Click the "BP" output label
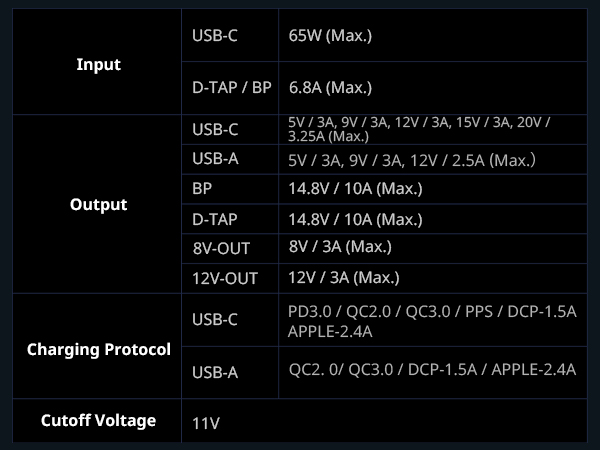Screen dimensions: 600x450 coord(202,188)
